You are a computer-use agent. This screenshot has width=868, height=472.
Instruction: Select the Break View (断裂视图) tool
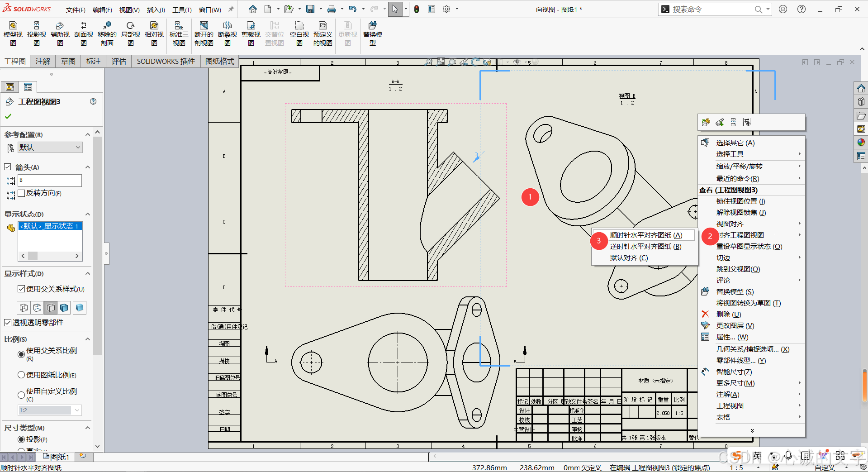[x=228, y=33]
